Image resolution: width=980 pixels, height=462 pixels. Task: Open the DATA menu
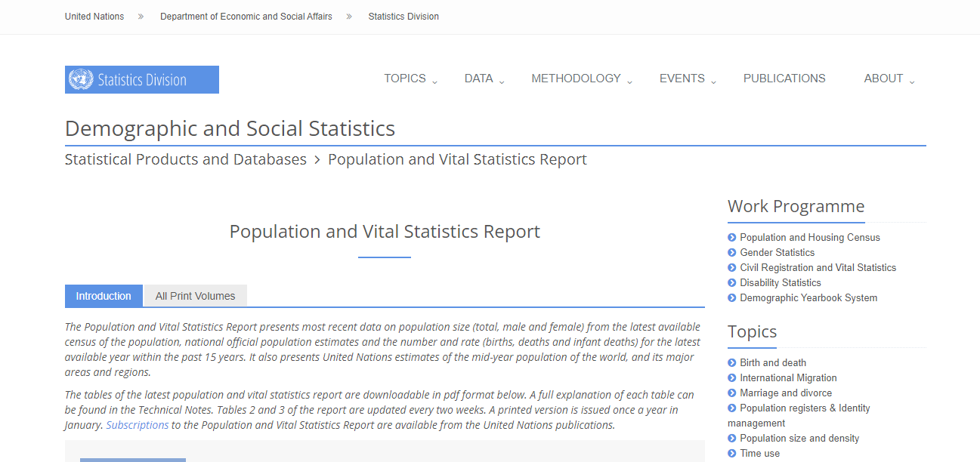(479, 79)
